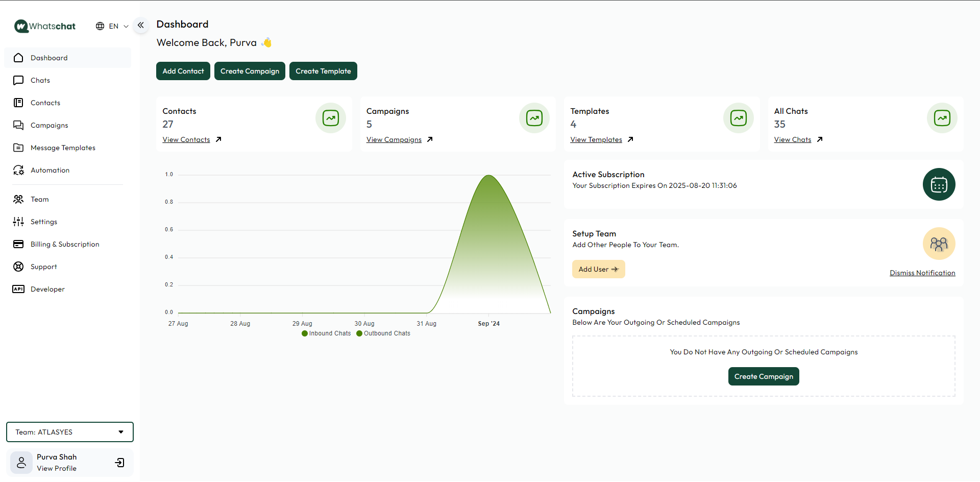Image resolution: width=980 pixels, height=482 pixels.
Task: Click the team group icon in Setup Team
Action: click(939, 244)
